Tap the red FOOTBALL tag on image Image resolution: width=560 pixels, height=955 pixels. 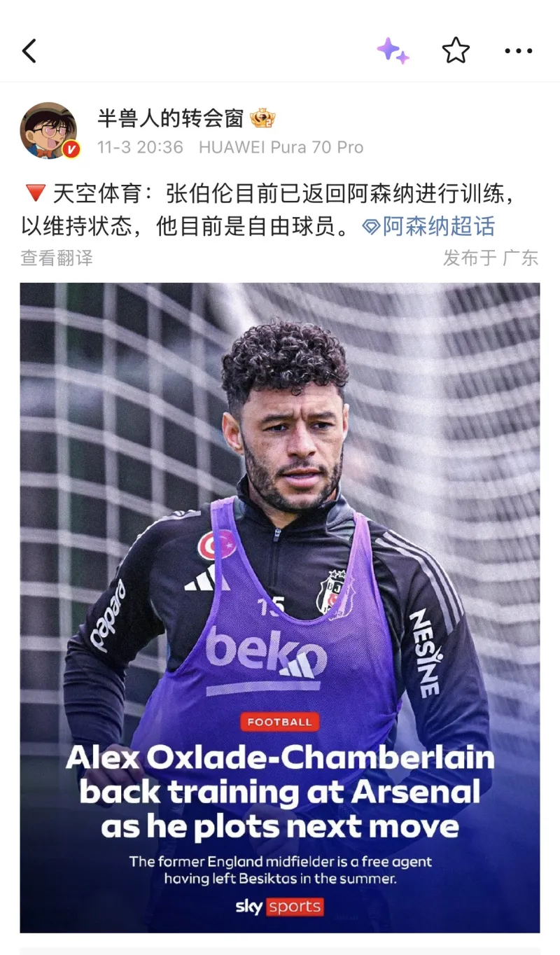point(280,722)
